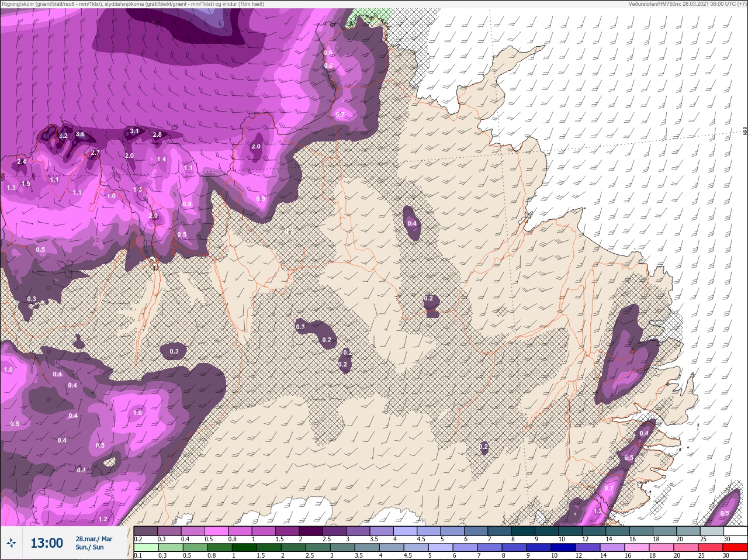Screen dimensions: 748x560
Task: Select the 16 light pink swatch in rain scale
Action: pos(637,548)
